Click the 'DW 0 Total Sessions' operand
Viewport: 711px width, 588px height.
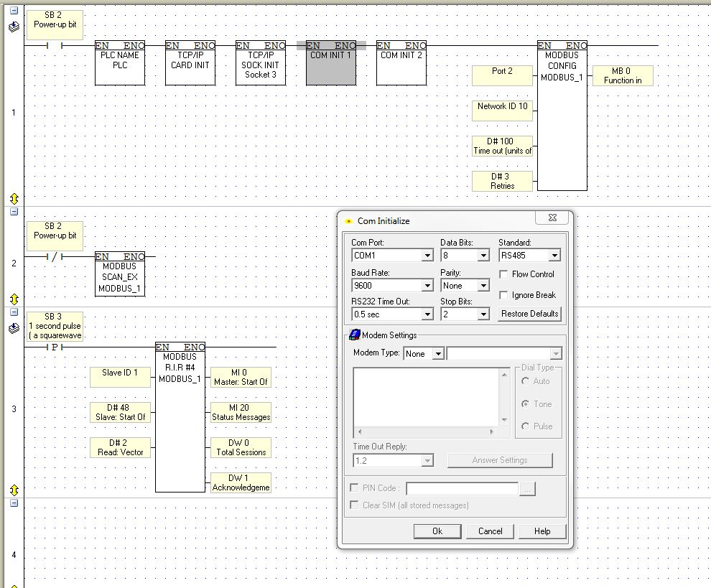241,447
